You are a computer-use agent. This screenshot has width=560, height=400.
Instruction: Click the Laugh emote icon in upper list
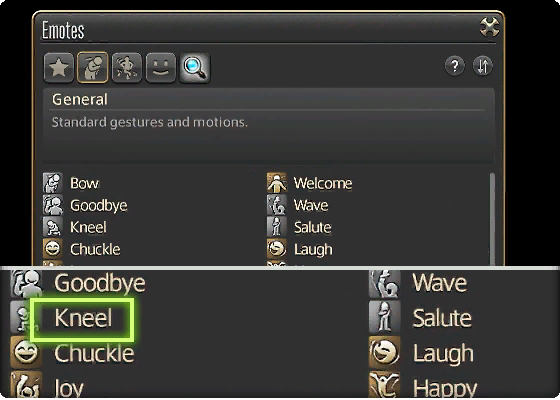click(276, 249)
